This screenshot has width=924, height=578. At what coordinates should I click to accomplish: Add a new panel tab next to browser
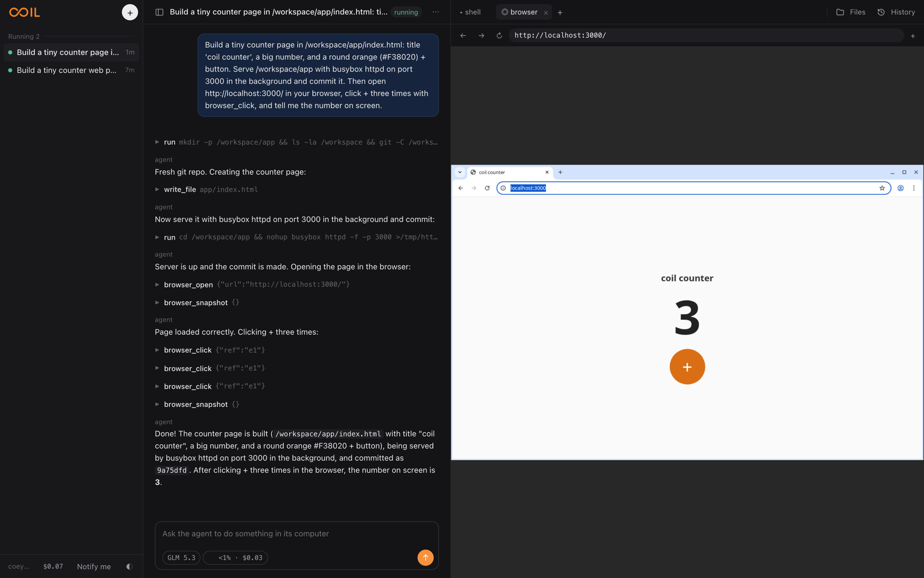click(x=560, y=13)
